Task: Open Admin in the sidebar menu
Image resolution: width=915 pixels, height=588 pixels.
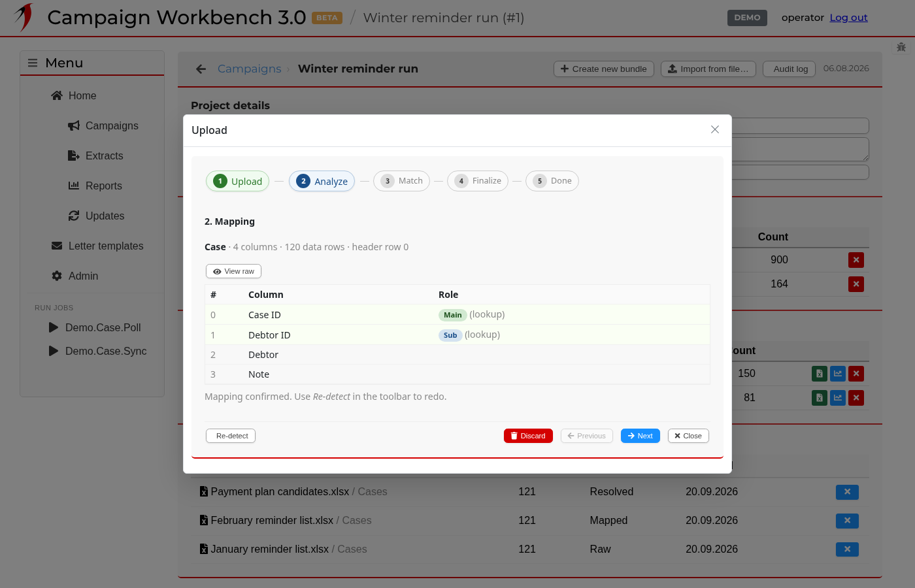Action: (x=75, y=276)
